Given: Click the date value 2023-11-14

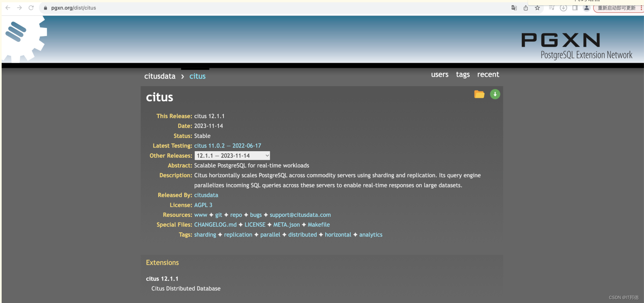Looking at the screenshot, I should tap(208, 126).
